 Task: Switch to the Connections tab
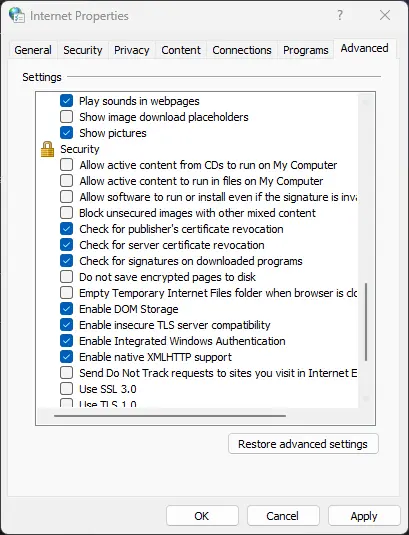[242, 50]
